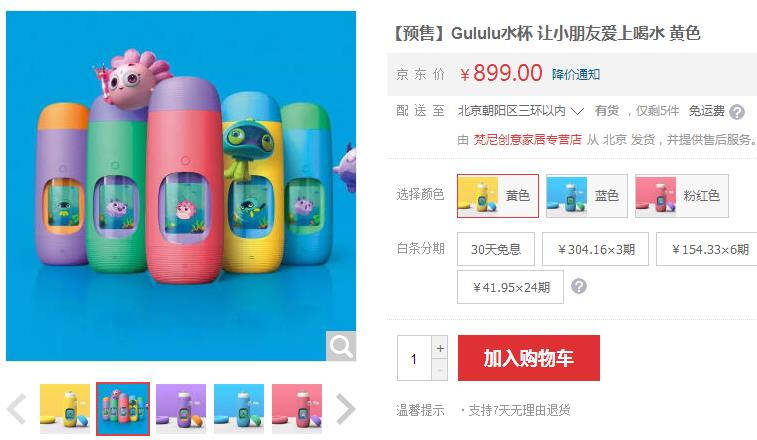Choose ¥41.95×24期 installment plan
The width and height of the screenshot is (757, 440).
tap(510, 287)
